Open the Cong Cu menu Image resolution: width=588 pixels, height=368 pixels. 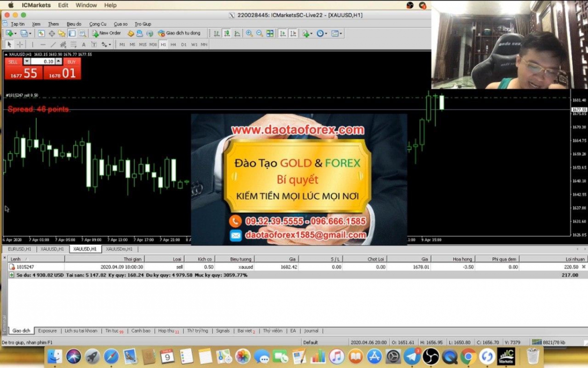(x=98, y=23)
